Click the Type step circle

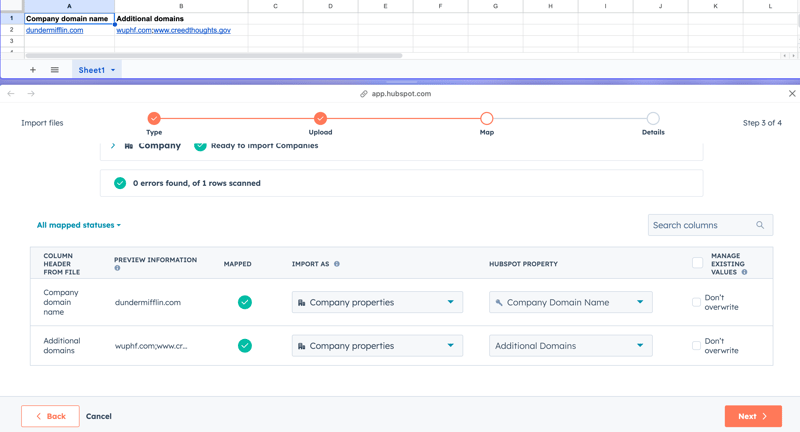pyautogui.click(x=154, y=118)
